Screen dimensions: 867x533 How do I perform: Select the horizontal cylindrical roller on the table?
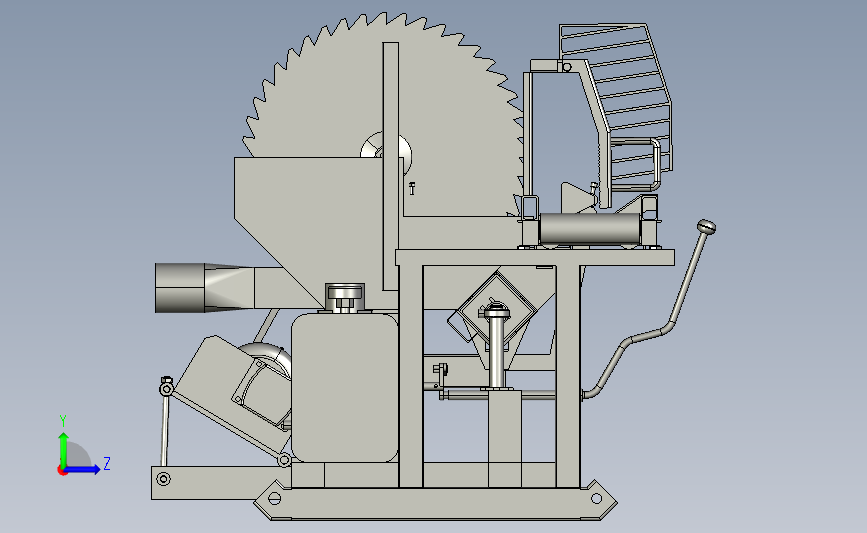pos(589,228)
